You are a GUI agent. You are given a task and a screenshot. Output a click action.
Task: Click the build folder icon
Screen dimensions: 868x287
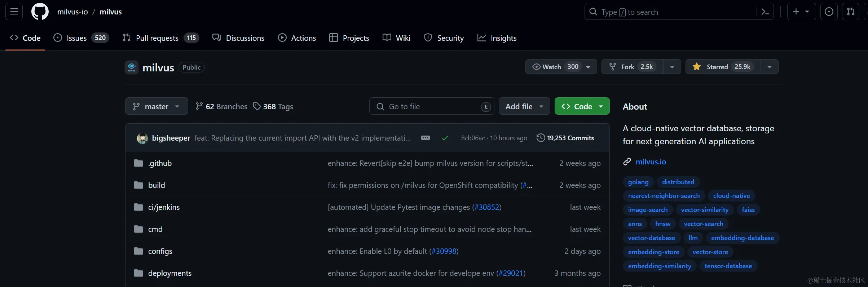point(138,185)
